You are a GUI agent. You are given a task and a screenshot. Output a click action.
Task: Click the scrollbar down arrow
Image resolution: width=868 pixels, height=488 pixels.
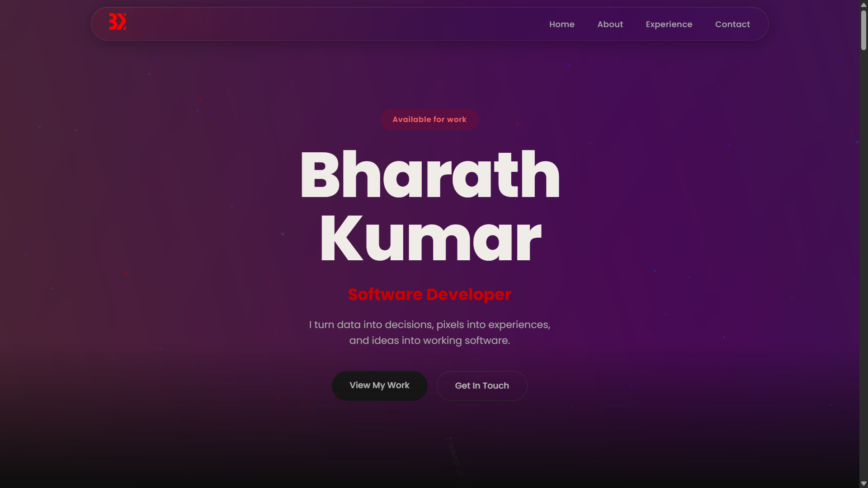863,483
